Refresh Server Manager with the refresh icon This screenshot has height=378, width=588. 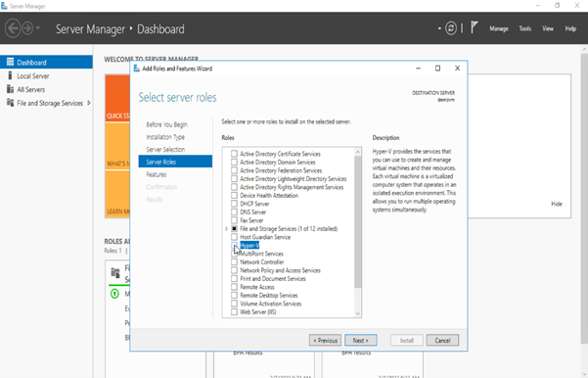click(x=451, y=28)
